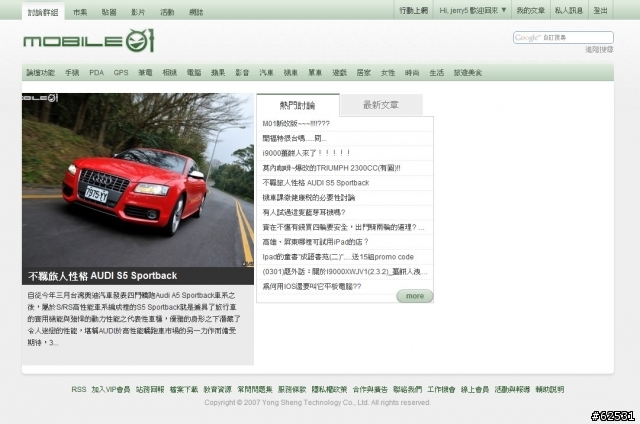Click the 聯絡我們 footer link
Image resolution: width=640 pixels, height=424 pixels.
tap(407, 389)
